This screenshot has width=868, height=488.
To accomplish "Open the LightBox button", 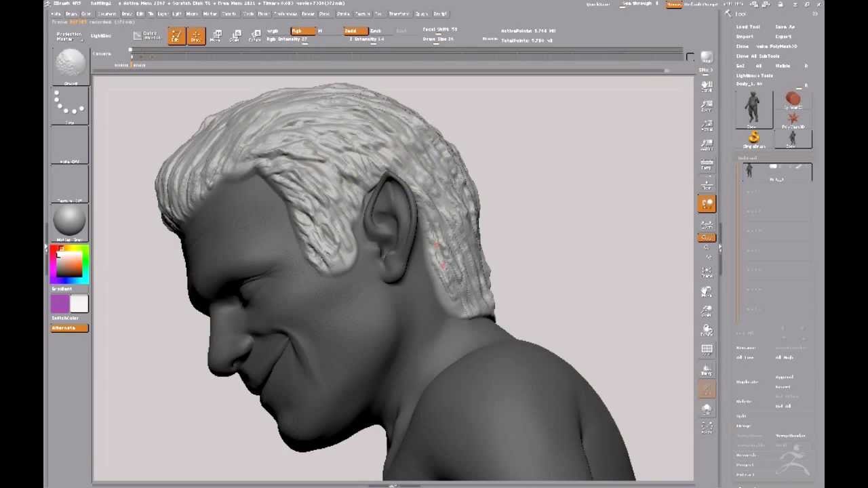I will (x=101, y=36).
